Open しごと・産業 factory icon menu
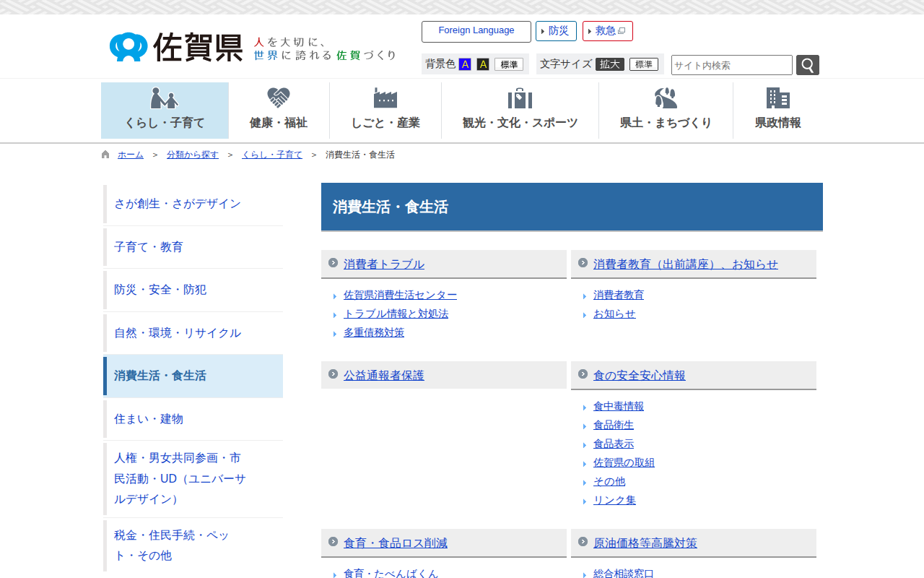Screen dimensions: 924x578 coord(385,111)
